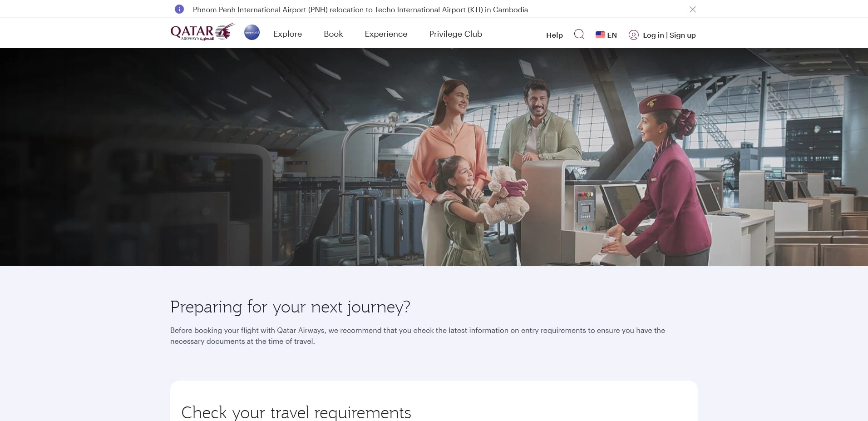868x421 pixels.
Task: Dismiss the airport relocation banner
Action: click(692, 9)
